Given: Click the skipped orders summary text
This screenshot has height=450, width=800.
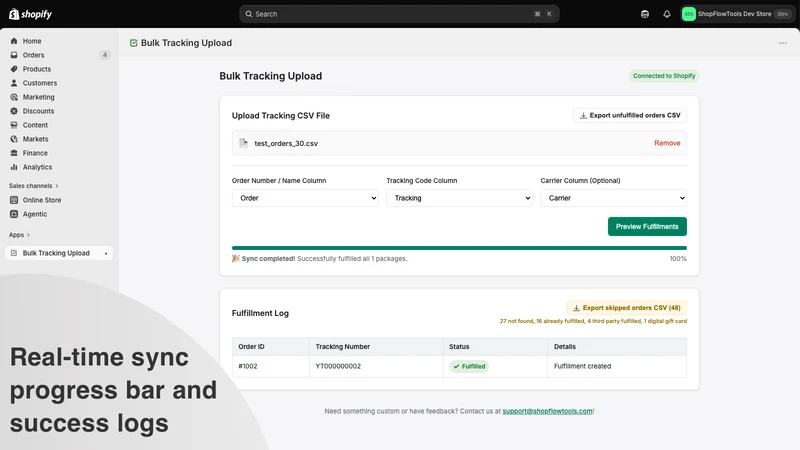Looking at the screenshot, I should coord(593,321).
